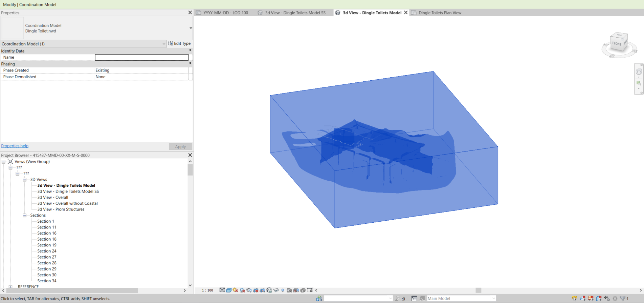This screenshot has height=303, width=644.
Task: Click the FRONT face of ViewCube
Action: (617, 44)
